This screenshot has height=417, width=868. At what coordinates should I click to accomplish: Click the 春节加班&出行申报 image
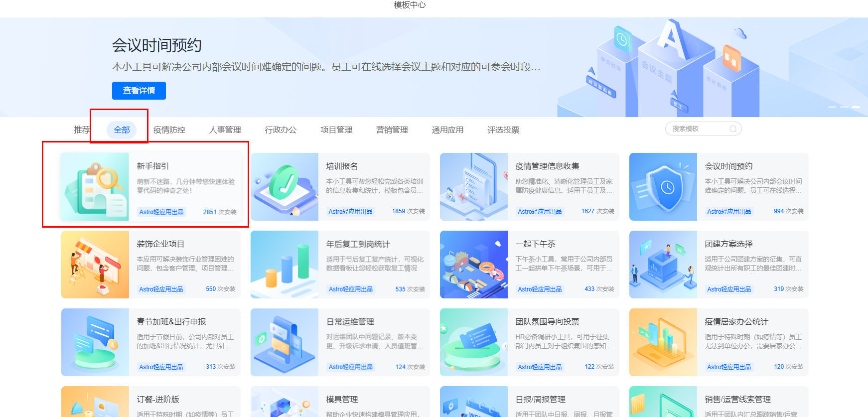pos(95,342)
